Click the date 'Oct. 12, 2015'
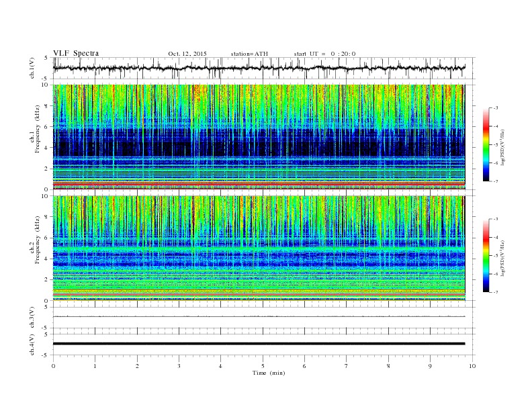Image resolution: width=532 pixels, height=411 pixels. 187,54
